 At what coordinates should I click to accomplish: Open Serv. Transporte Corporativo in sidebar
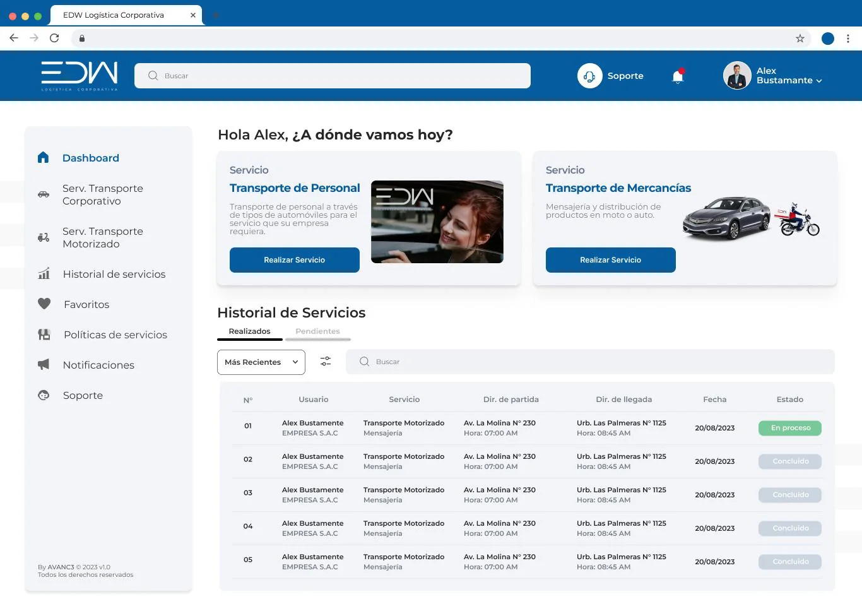pyautogui.click(x=103, y=194)
